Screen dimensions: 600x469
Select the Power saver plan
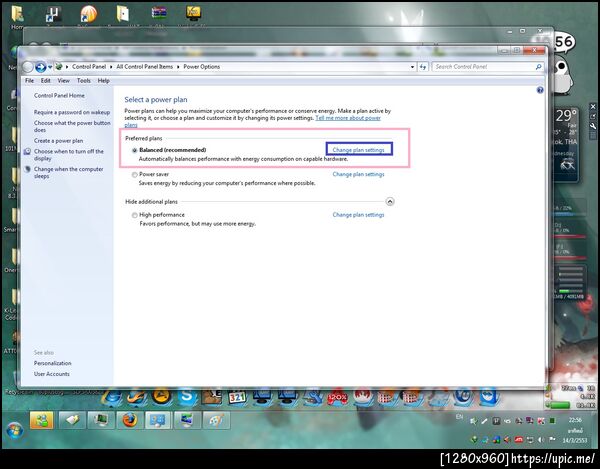(135, 175)
